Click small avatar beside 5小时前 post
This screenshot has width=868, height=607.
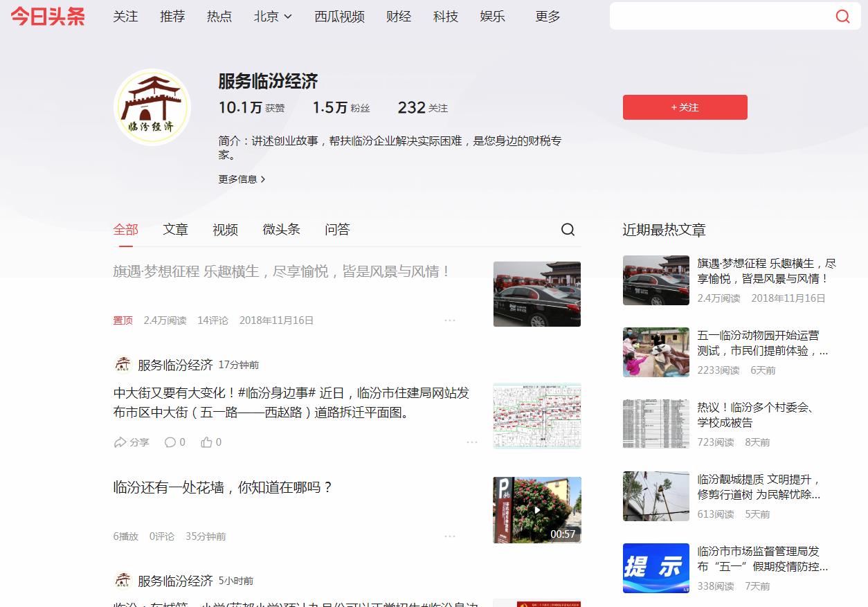click(x=123, y=581)
